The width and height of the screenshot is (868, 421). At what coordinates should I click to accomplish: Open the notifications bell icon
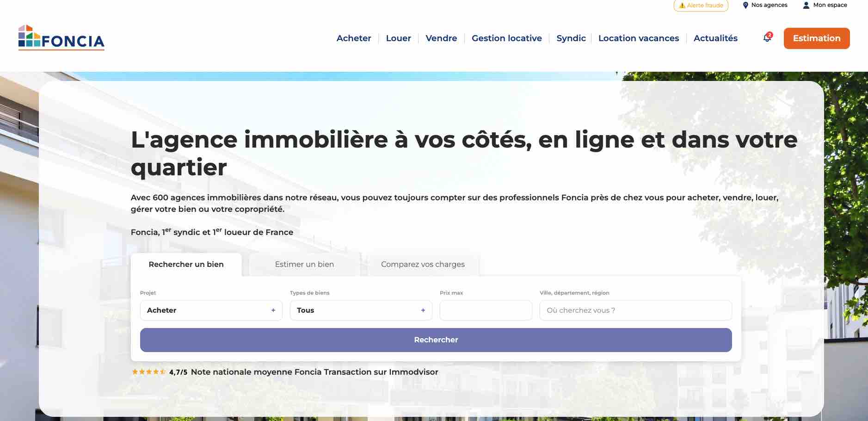pyautogui.click(x=767, y=38)
